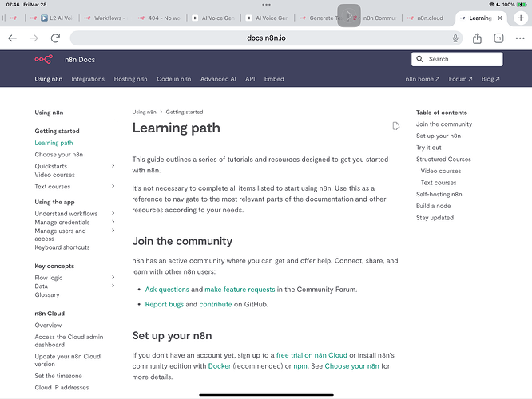This screenshot has height=399, width=532.
Task: Jump to Structured Courses in contents
Action: (443, 160)
